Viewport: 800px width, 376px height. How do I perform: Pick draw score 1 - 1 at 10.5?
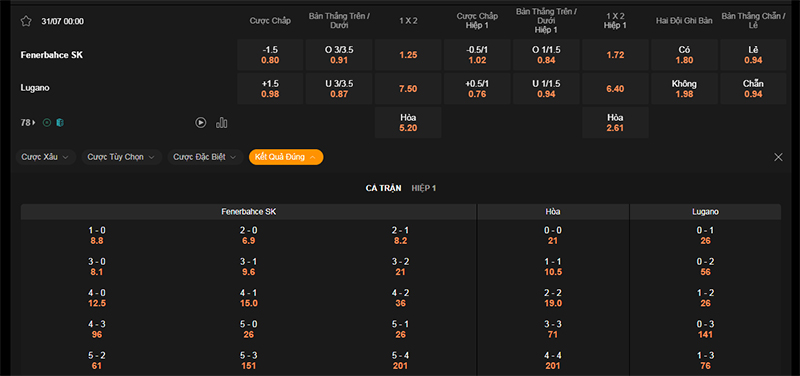click(553, 266)
